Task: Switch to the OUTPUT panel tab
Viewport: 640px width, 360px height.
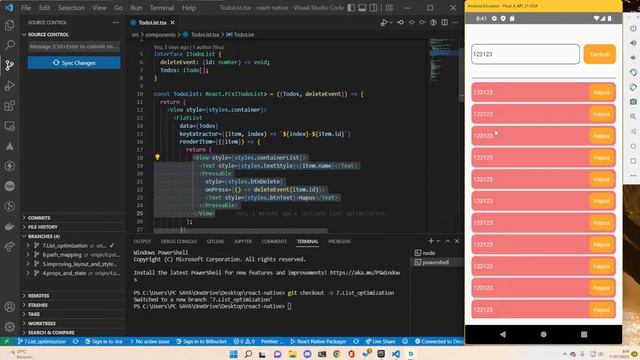Action: coord(142,241)
